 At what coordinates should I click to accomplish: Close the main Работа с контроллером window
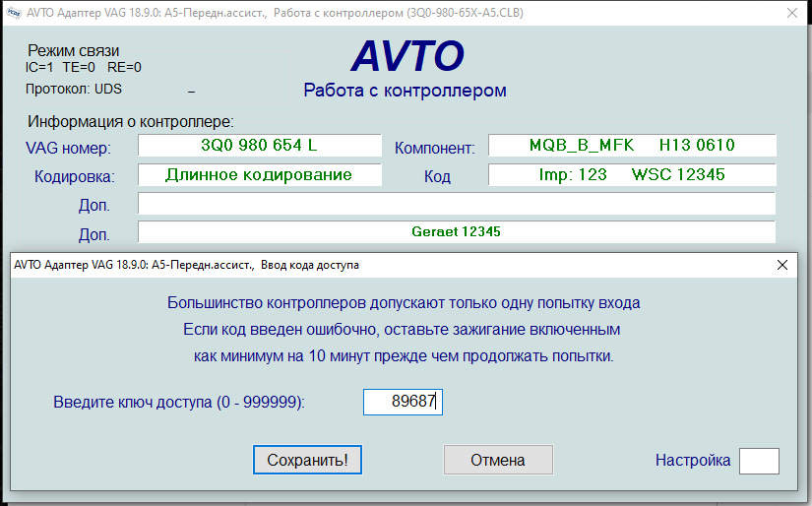[792, 13]
